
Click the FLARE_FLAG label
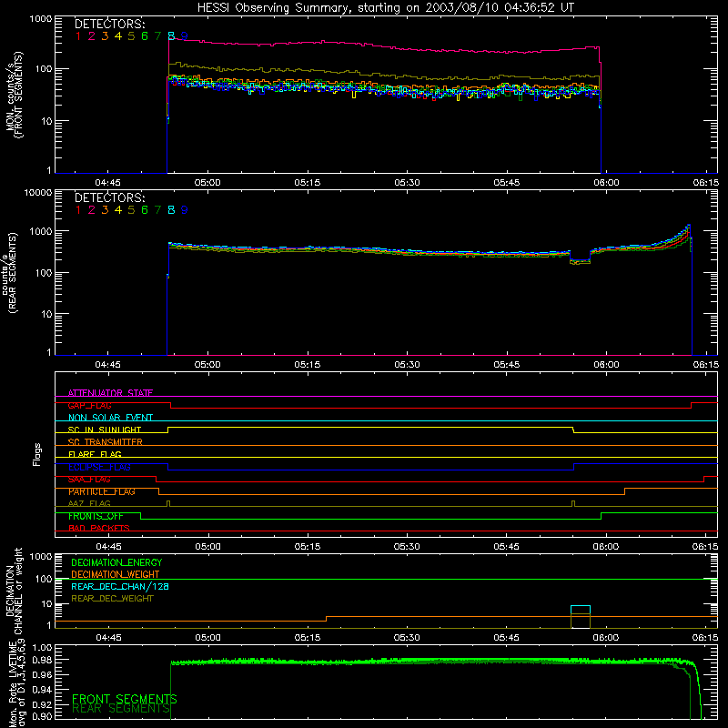pyautogui.click(x=95, y=454)
